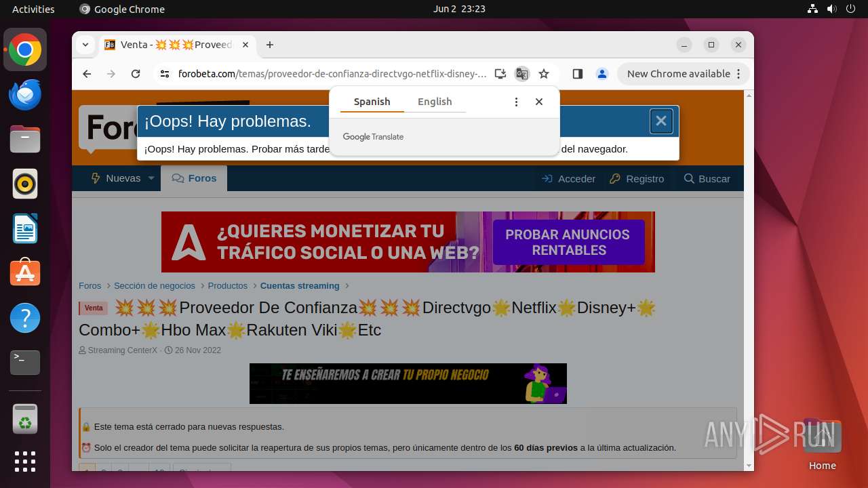Go back to the previous page

(87, 74)
